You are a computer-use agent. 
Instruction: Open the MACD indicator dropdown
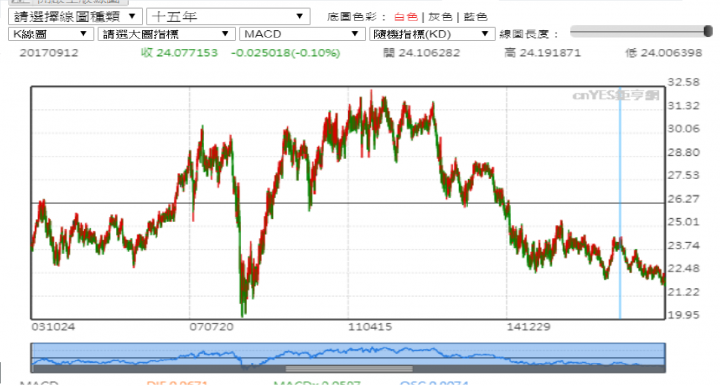(302, 34)
